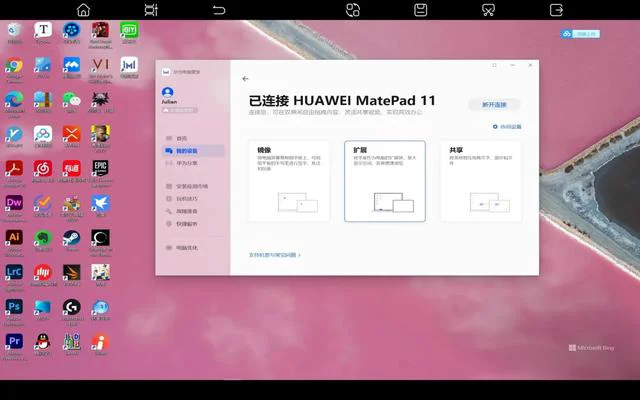Viewport: 640px width, 400px height.
Task: Open the green iQIYI desktop icon
Action: click(x=129, y=33)
